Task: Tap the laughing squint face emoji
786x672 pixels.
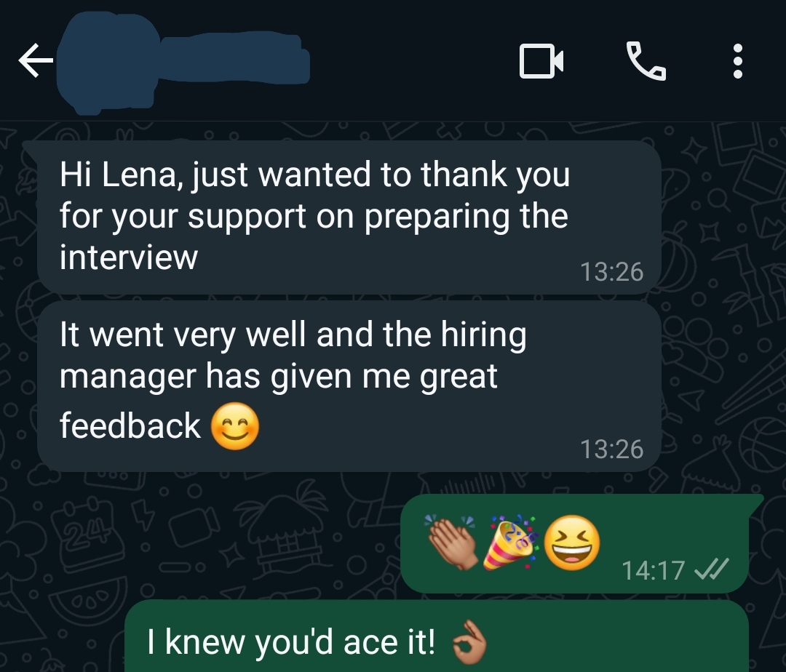Action: click(x=572, y=543)
